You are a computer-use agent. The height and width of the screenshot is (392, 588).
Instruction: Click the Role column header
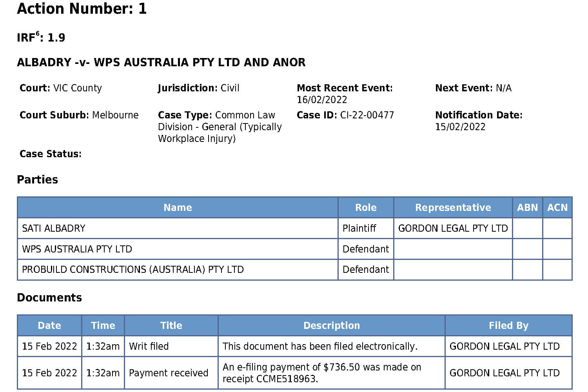pyautogui.click(x=366, y=207)
